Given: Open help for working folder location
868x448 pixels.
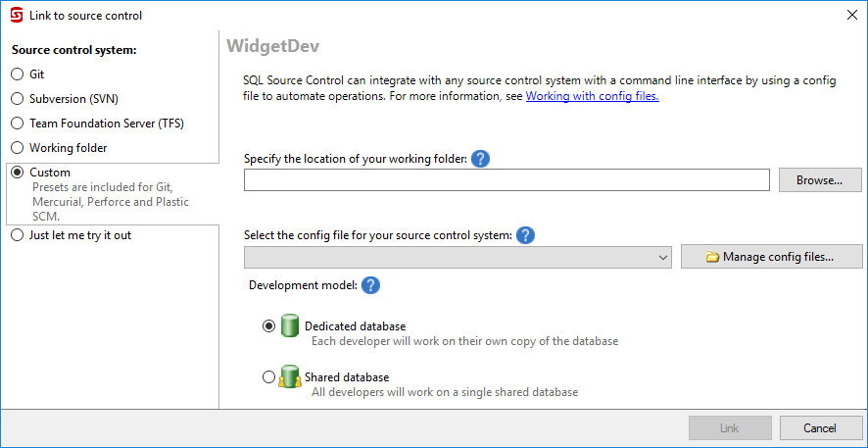Looking at the screenshot, I should [x=480, y=158].
